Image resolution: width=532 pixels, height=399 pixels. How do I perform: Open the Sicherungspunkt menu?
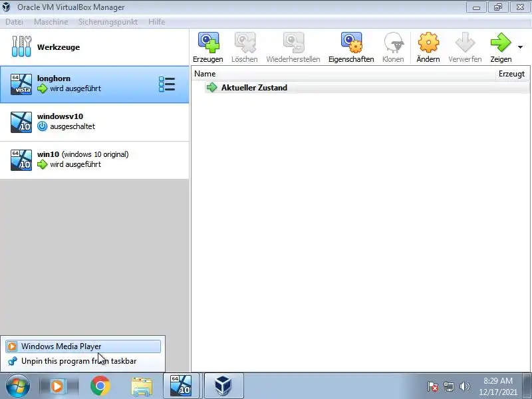coord(108,22)
